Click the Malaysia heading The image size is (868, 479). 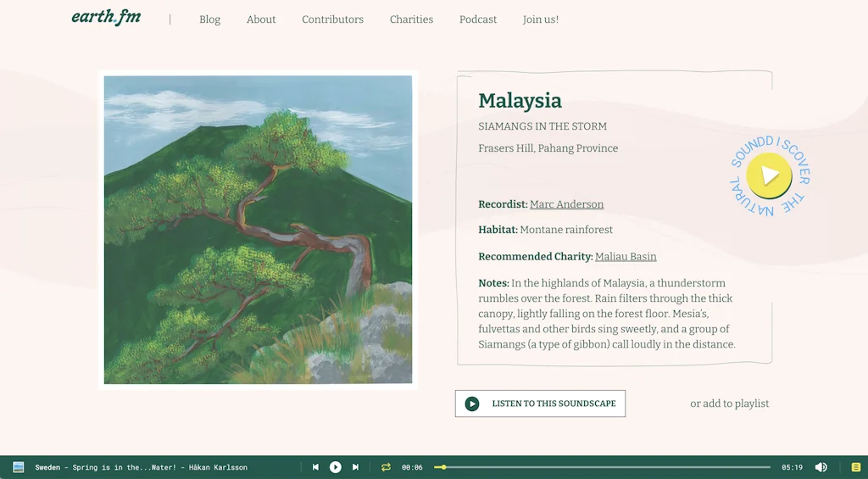520,101
